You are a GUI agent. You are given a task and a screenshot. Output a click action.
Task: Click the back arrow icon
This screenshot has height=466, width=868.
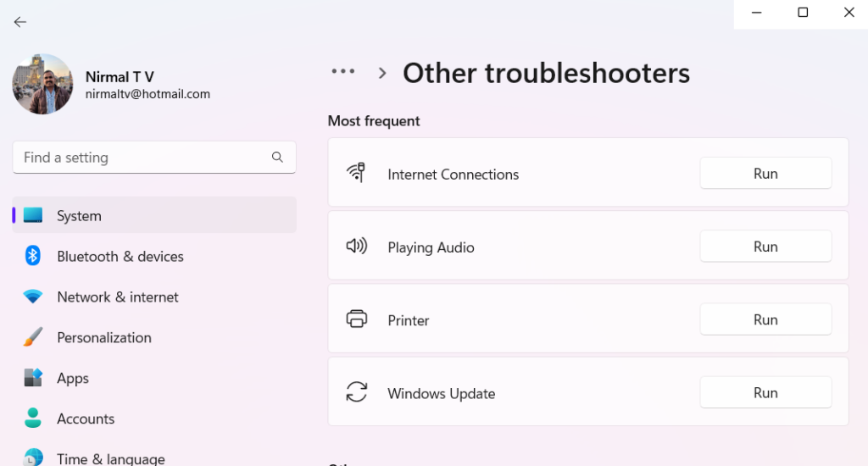pyautogui.click(x=20, y=22)
